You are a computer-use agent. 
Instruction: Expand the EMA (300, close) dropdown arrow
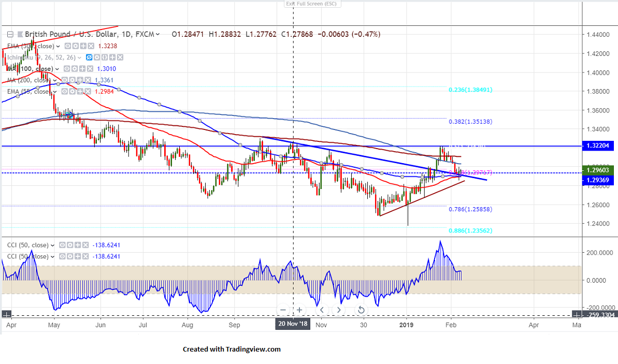[58, 47]
